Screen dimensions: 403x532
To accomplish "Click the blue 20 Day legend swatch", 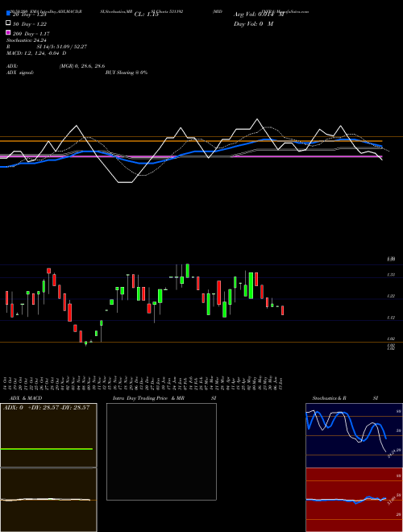I will tap(8, 14).
